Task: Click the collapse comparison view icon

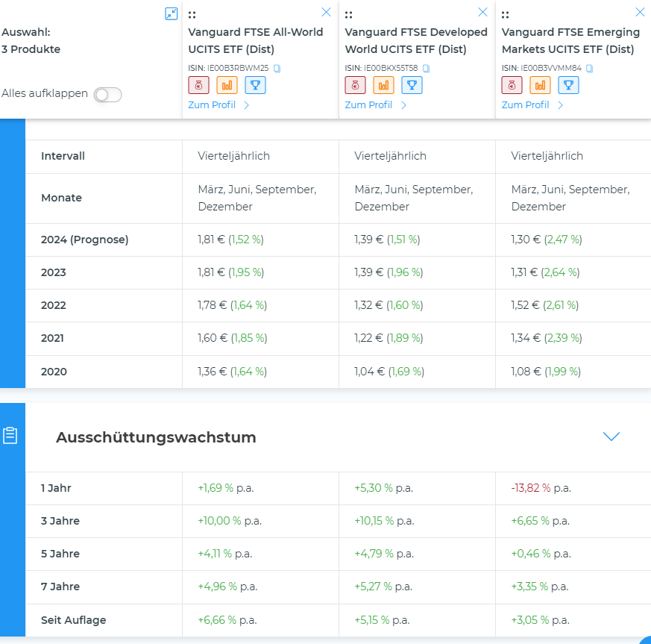Action: 172,13
